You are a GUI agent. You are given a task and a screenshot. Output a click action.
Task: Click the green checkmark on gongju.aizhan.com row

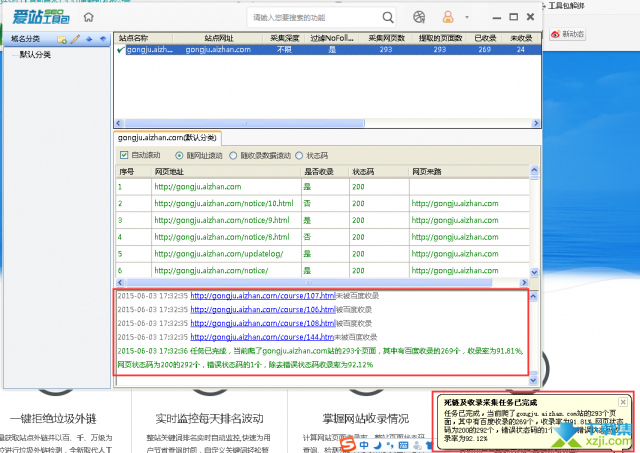pos(120,50)
